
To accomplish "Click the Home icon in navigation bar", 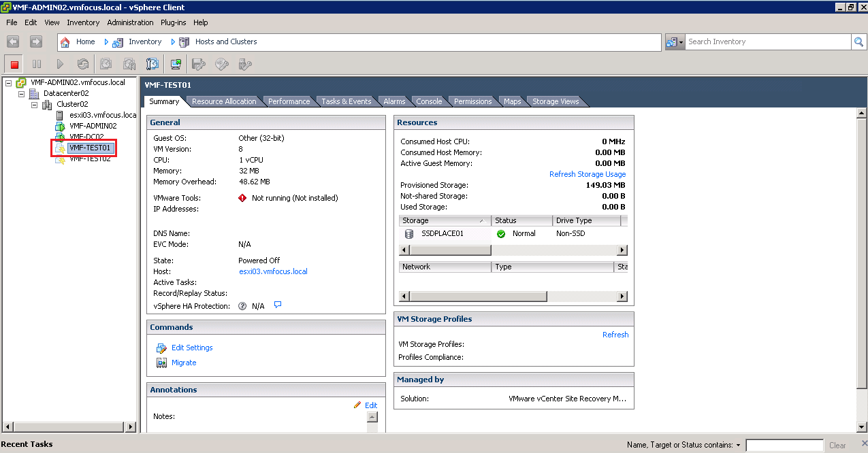I will [x=65, y=42].
